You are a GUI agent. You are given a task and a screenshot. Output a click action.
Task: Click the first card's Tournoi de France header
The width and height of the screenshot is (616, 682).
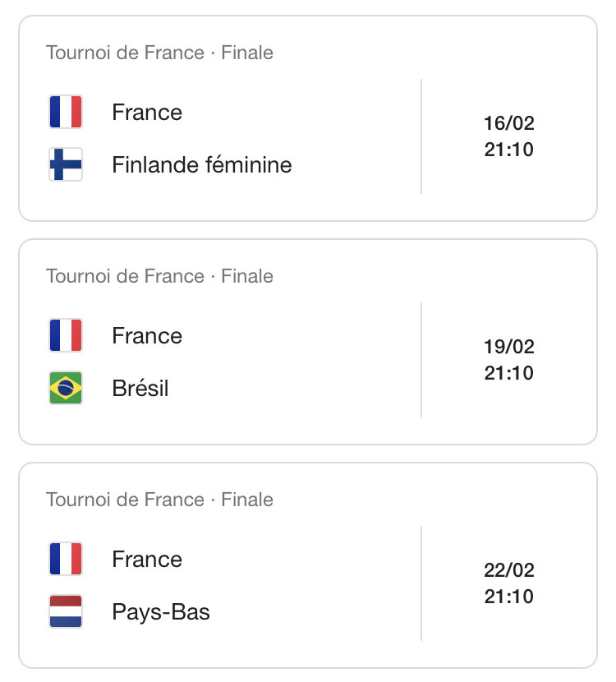(159, 53)
